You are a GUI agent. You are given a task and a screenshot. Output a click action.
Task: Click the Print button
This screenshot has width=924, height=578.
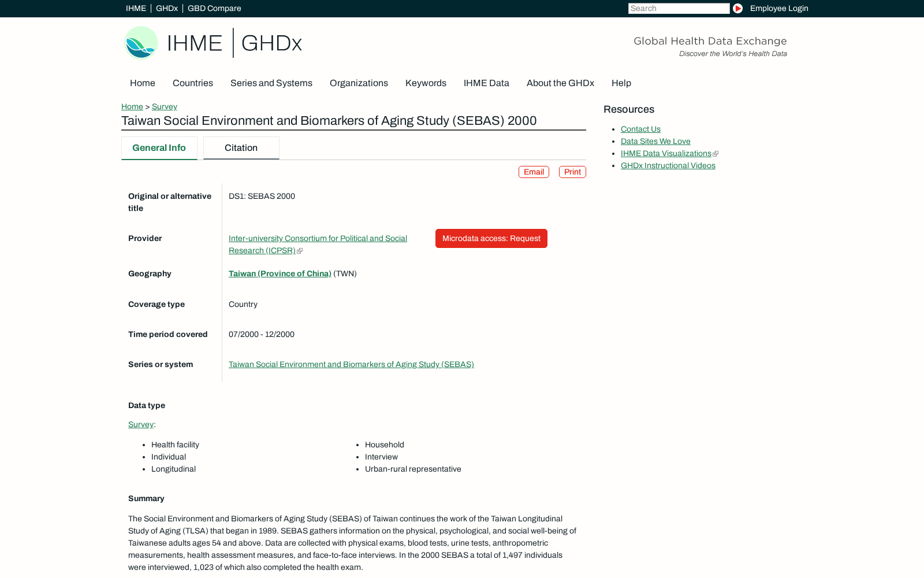tap(572, 172)
